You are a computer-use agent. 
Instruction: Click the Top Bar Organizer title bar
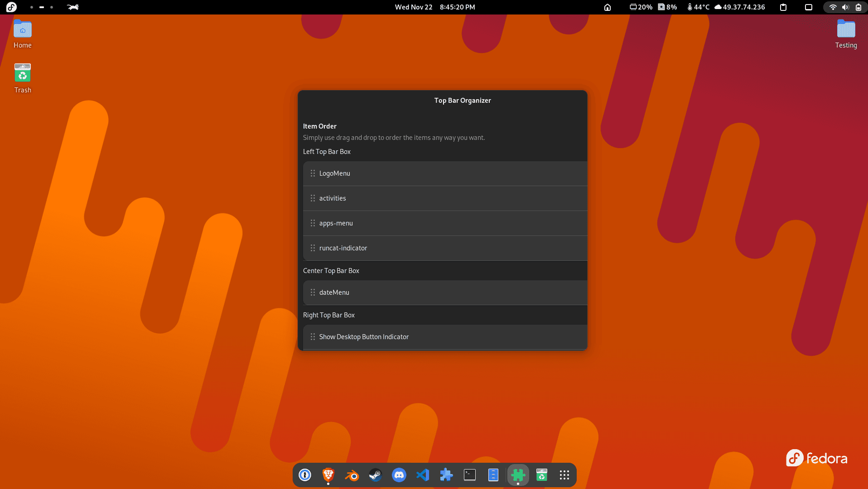coord(443,101)
